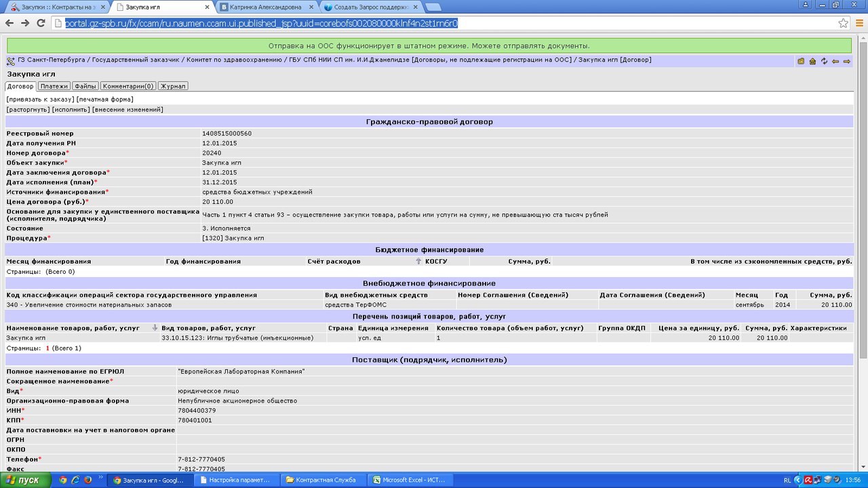Click the Комитет по здравоохранению breadcrumb link

[235, 60]
